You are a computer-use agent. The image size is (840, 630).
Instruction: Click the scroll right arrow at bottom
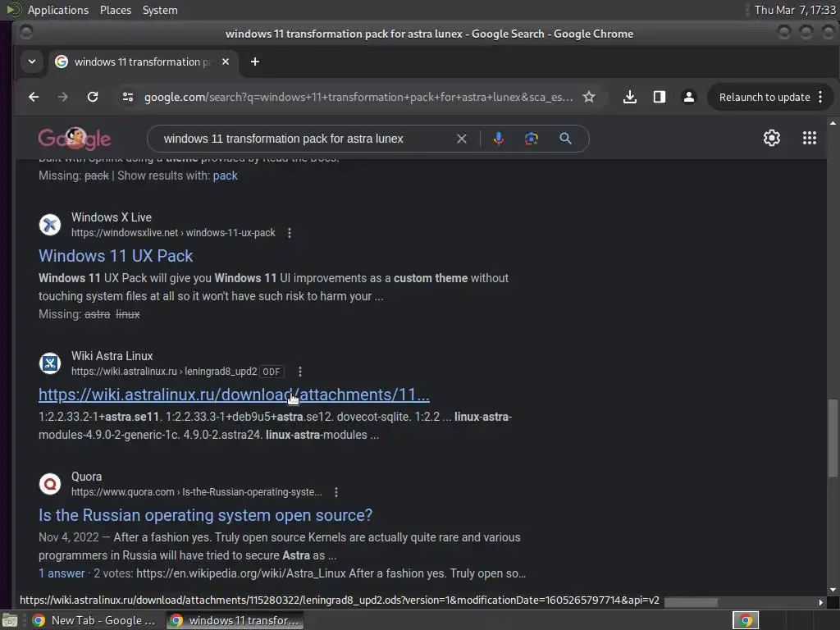[820, 602]
